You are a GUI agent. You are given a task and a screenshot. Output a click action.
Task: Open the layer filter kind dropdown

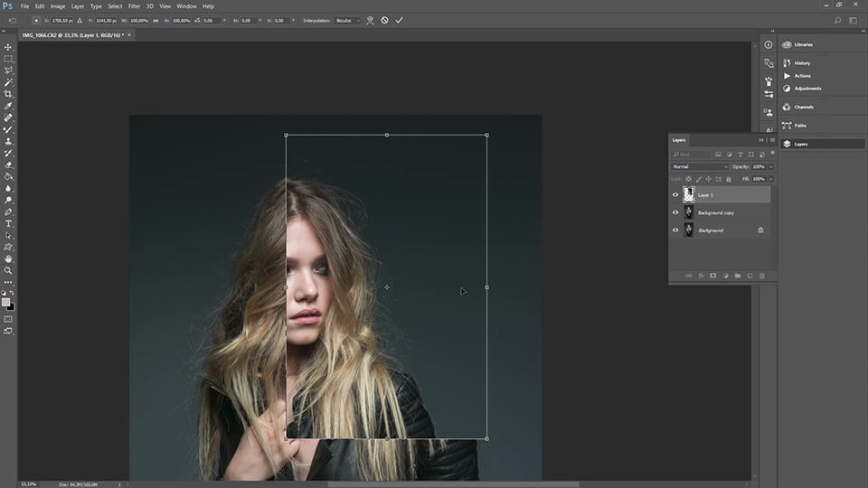pos(691,155)
